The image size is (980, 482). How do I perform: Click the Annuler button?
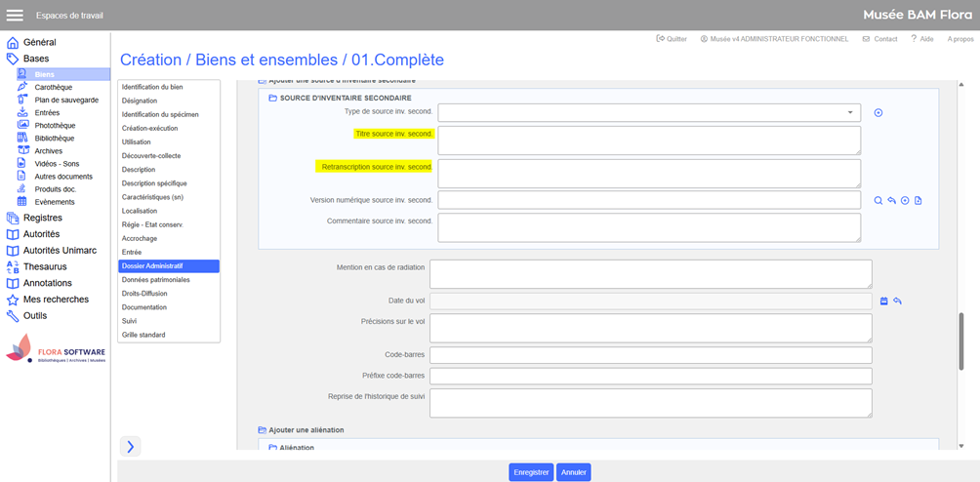click(574, 472)
